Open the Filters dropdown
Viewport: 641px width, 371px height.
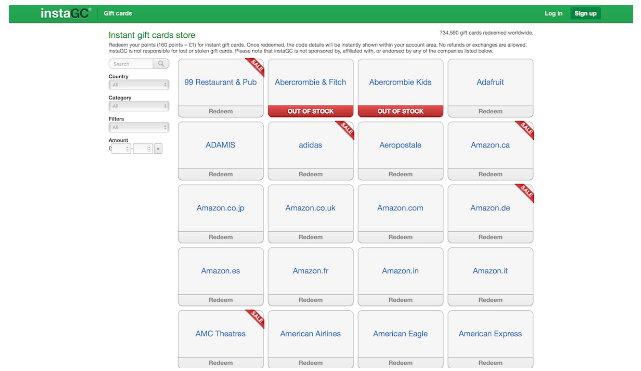click(139, 127)
